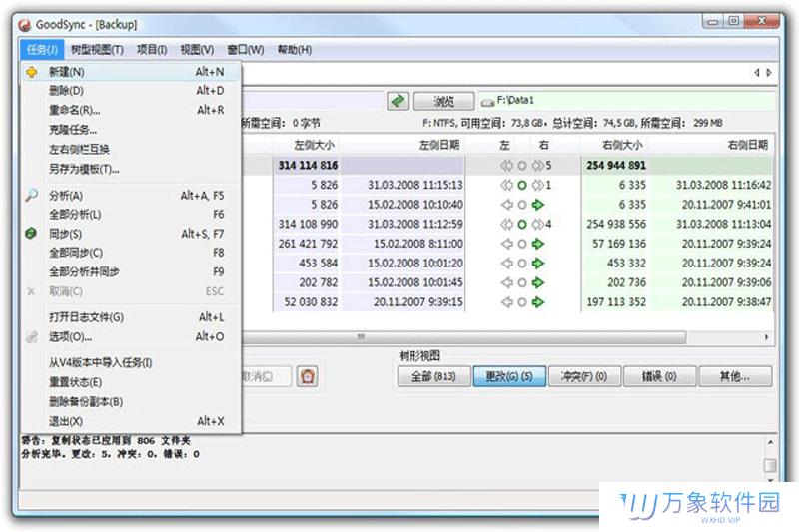Click left arrow in the 453 584 row
The height and width of the screenshot is (532, 799).
[506, 264]
